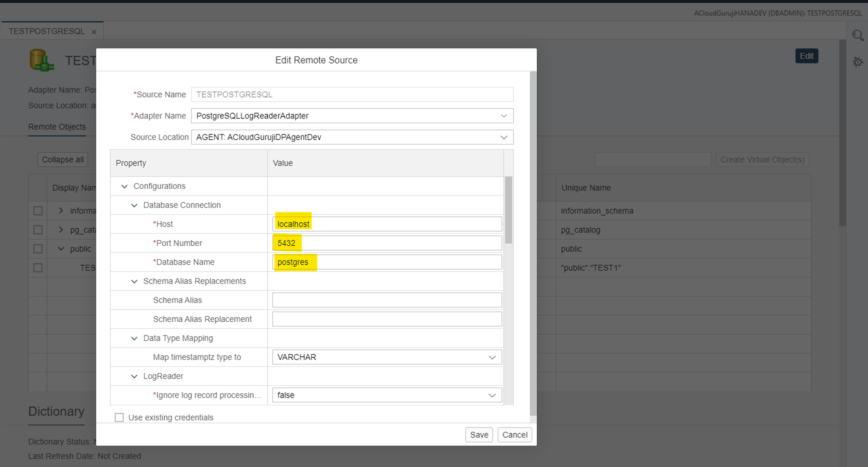Open the Adapter Name dropdown
868x467 pixels.
[x=504, y=116]
